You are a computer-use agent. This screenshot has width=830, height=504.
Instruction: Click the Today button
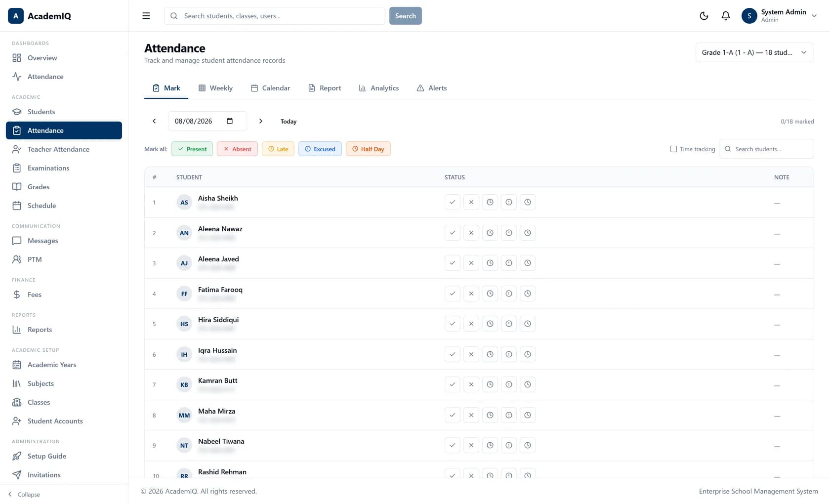point(289,122)
